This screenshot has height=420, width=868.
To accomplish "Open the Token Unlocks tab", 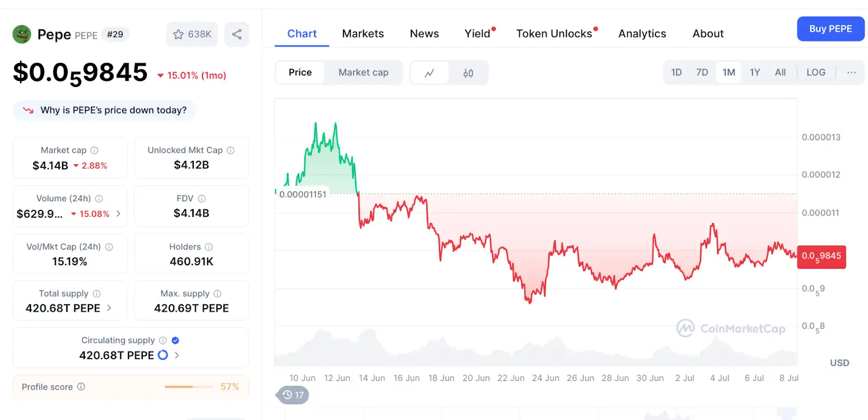I will [x=554, y=34].
